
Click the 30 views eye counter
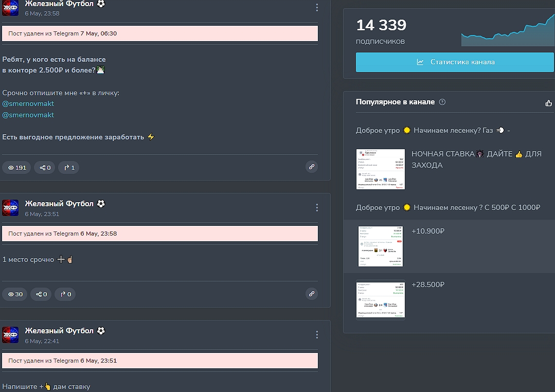point(15,294)
